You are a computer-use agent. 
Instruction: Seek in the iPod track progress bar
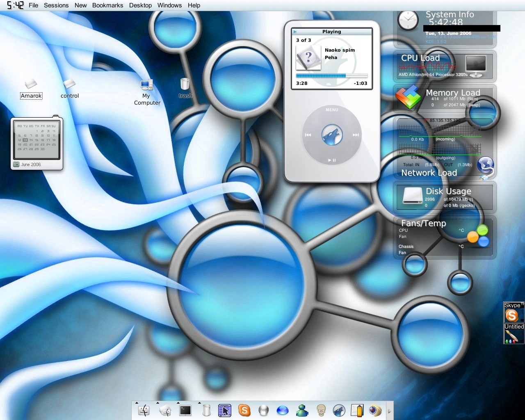point(331,76)
